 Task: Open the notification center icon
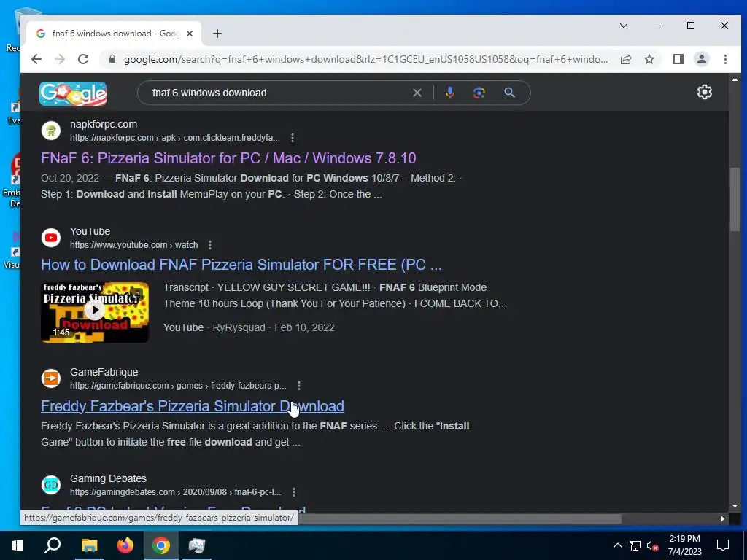click(723, 545)
